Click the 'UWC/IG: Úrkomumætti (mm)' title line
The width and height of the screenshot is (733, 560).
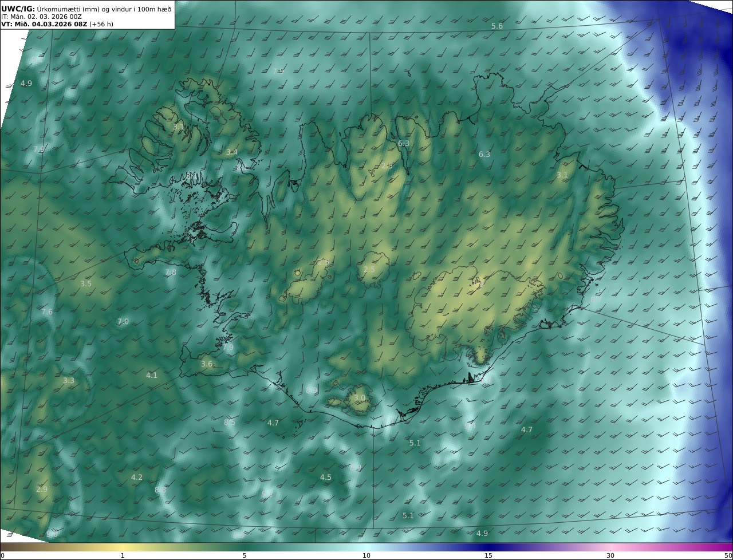[86, 9]
